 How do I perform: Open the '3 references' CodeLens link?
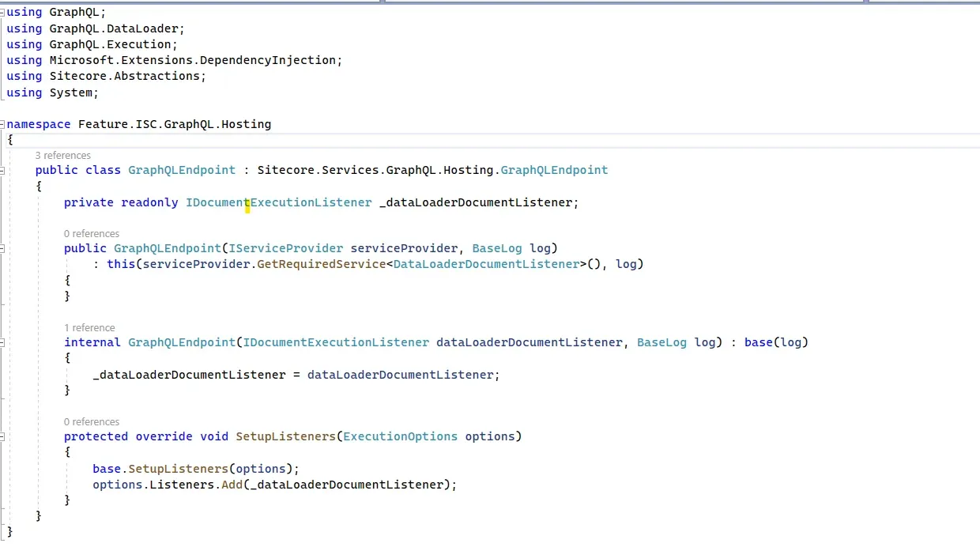[x=63, y=156]
